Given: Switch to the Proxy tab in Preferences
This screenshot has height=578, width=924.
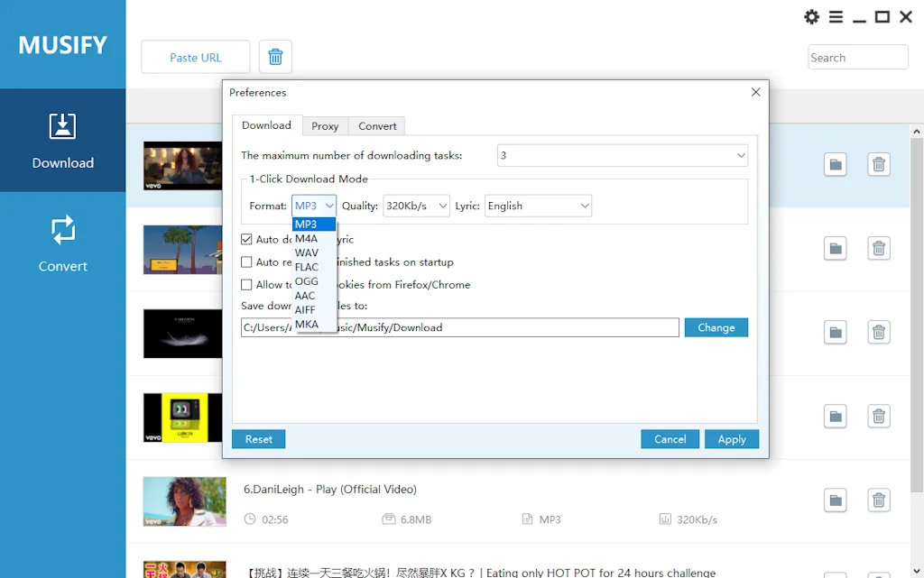Looking at the screenshot, I should (x=325, y=125).
